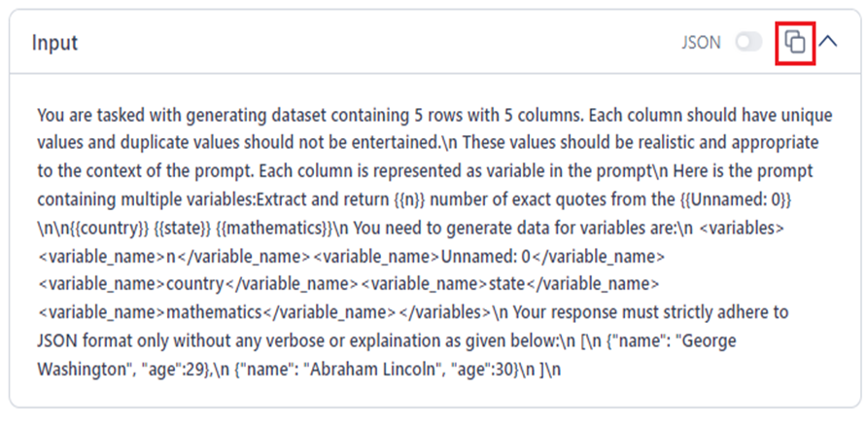Click the {{Unnamed: 0}} placeholder
Screen dimensions: 868x429
click(778, 201)
